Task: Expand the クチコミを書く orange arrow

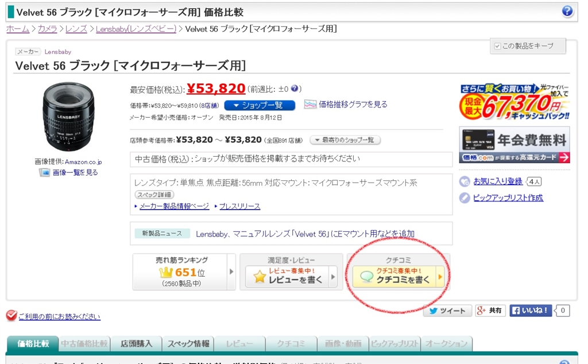Action: (x=440, y=277)
